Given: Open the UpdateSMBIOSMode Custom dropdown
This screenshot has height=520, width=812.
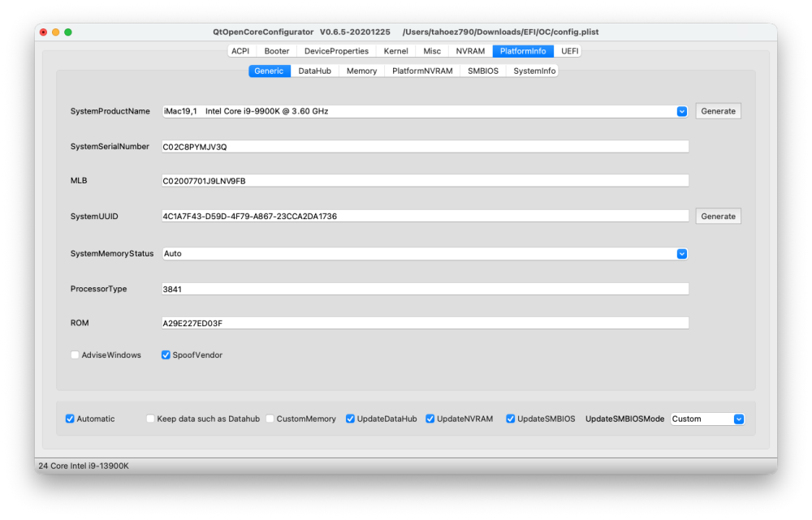Looking at the screenshot, I should click(707, 419).
